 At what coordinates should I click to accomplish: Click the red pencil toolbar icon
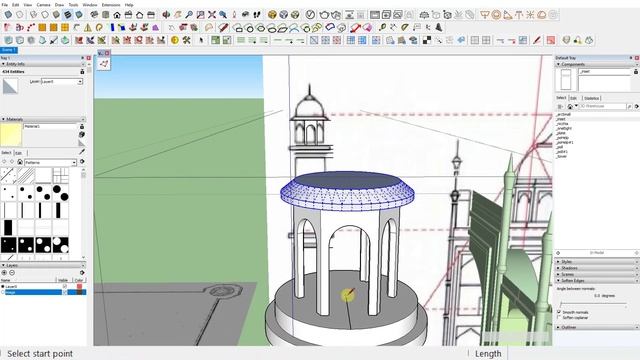pos(537,40)
